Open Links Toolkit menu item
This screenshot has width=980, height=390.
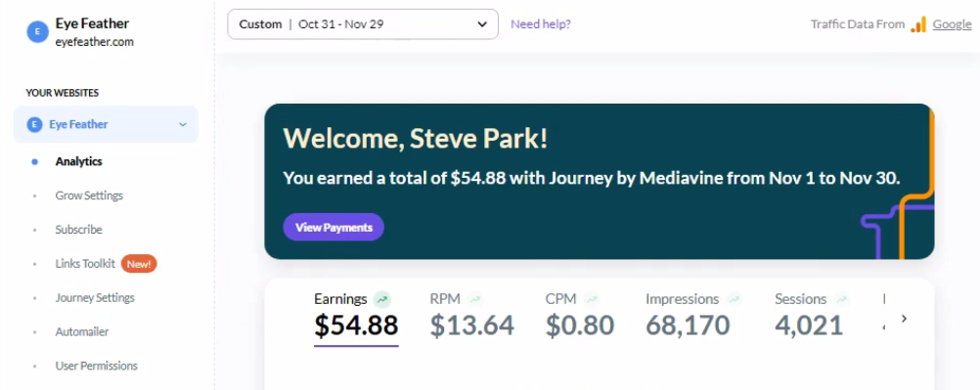[85, 264]
